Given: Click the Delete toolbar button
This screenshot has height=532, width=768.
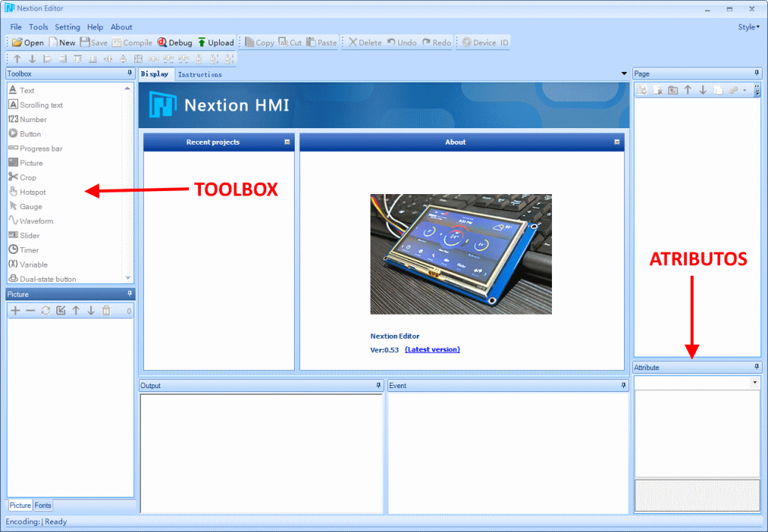Looking at the screenshot, I should point(365,43).
